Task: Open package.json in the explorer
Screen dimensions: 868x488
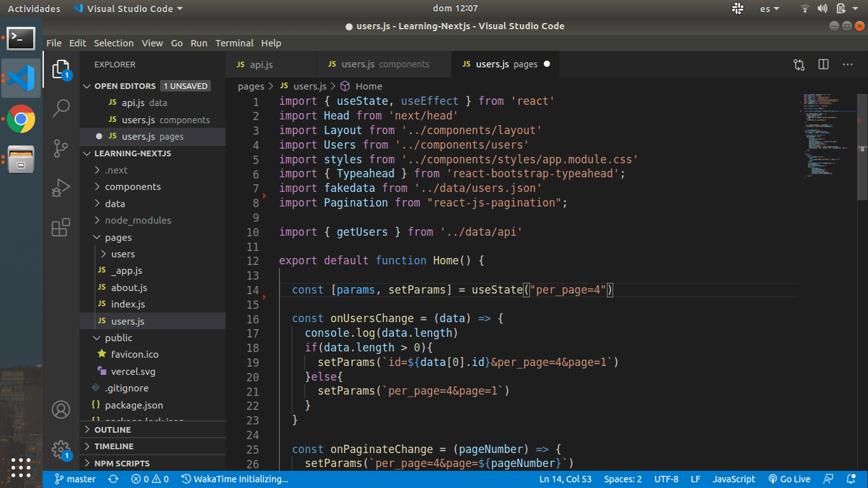Action: 133,405
